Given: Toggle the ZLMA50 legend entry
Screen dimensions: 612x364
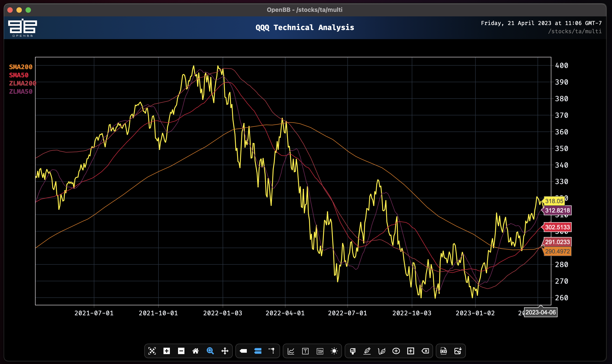Looking at the screenshot, I should [x=21, y=91].
